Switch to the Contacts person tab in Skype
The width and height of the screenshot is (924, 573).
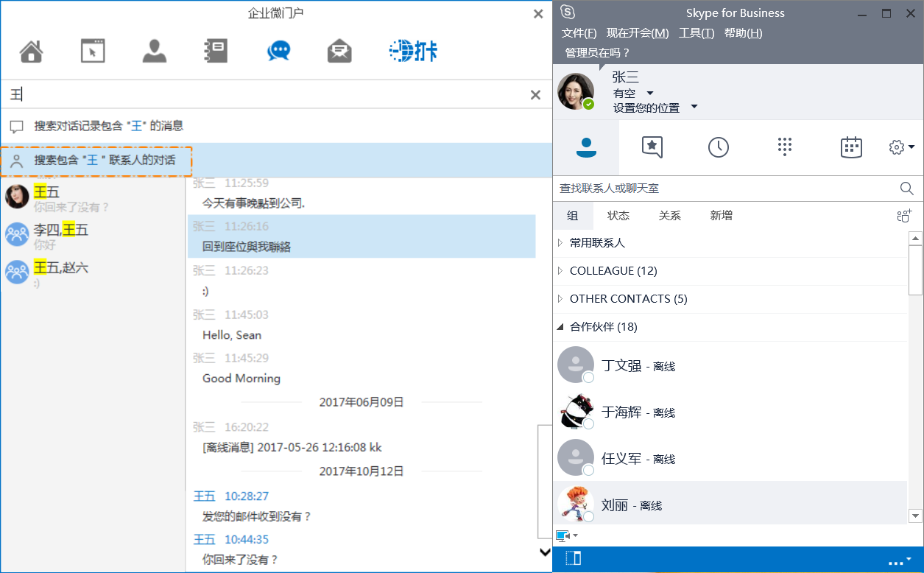[586, 147]
